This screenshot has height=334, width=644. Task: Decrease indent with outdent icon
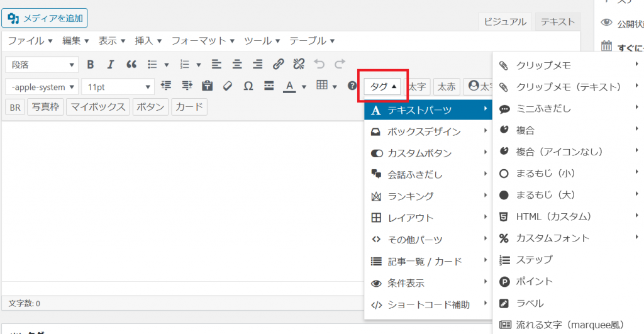coord(166,86)
